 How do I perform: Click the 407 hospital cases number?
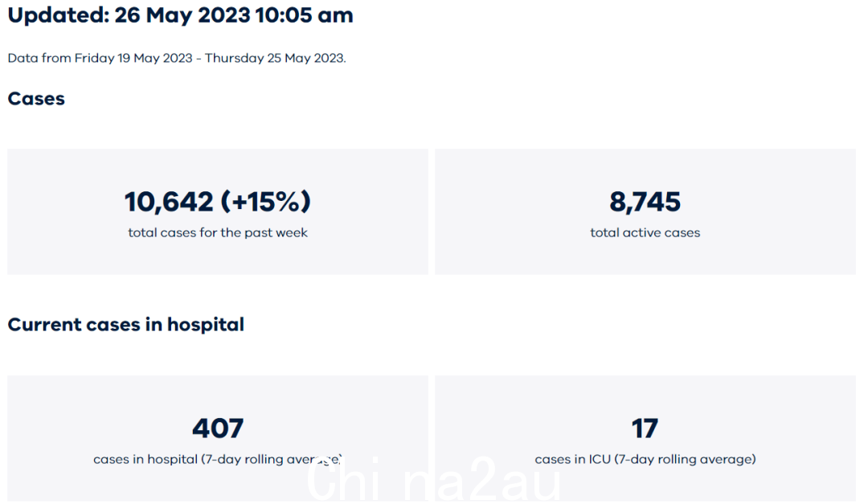click(218, 428)
